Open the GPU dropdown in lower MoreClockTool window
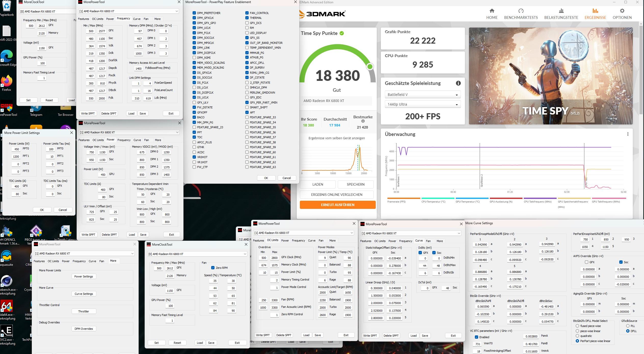The width and height of the screenshot is (644, 354). pos(197,254)
